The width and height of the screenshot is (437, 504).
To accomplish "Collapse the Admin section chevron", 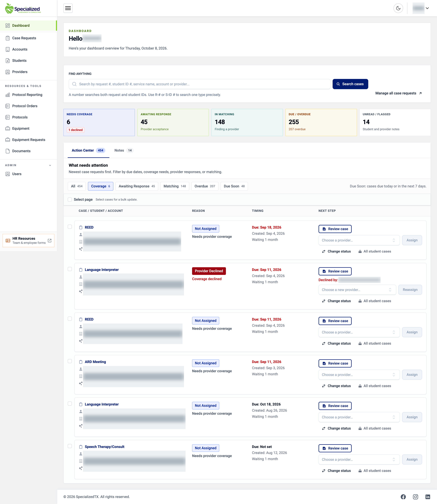I will click(x=50, y=165).
